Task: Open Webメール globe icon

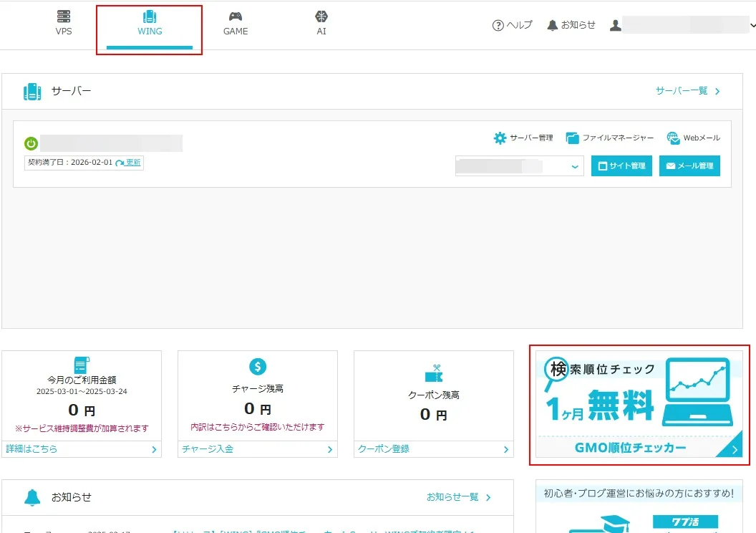Action: click(x=673, y=138)
